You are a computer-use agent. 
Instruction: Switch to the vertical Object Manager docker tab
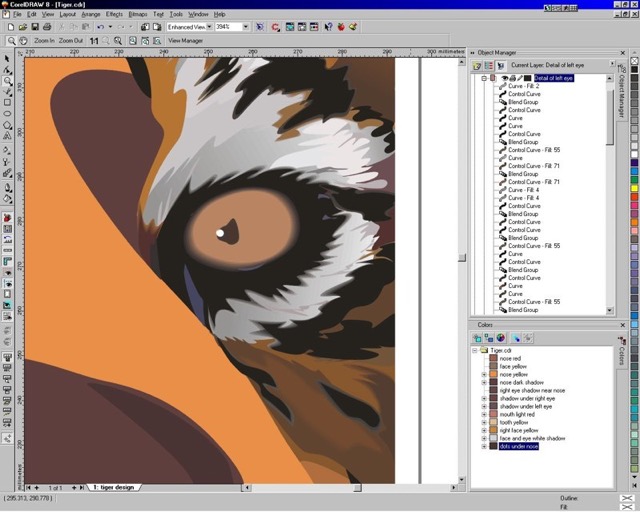click(x=622, y=93)
